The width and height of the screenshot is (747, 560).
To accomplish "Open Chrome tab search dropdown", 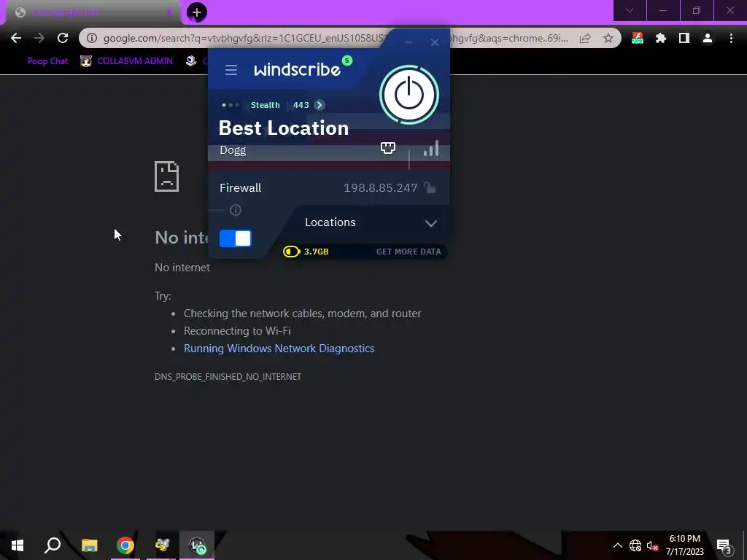I will pos(630,10).
